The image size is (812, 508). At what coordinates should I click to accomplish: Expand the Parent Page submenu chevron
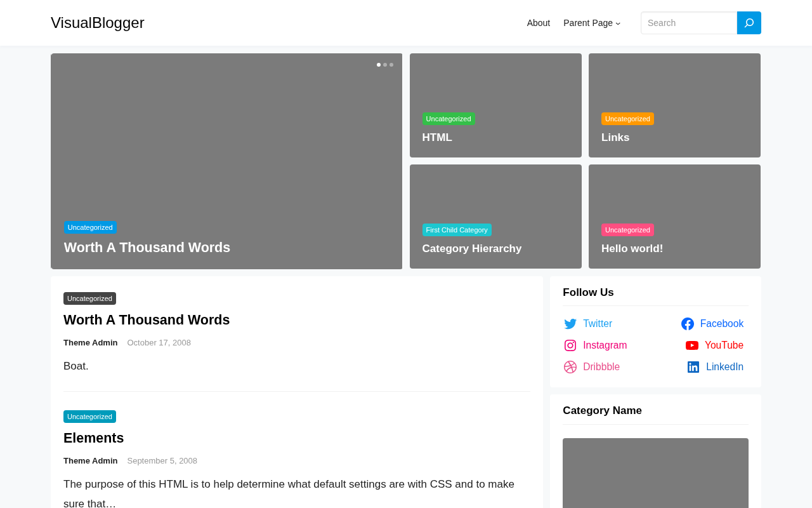coord(618,23)
